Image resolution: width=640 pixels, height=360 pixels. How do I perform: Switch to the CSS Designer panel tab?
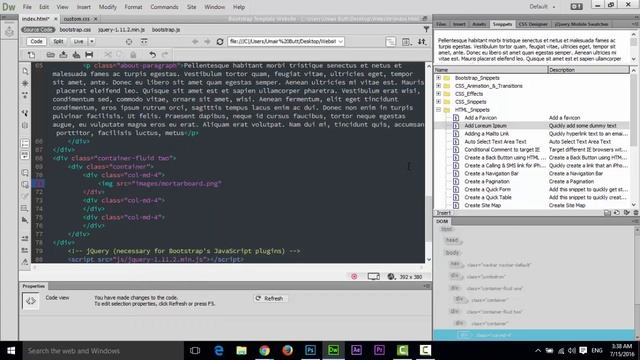pyautogui.click(x=533, y=24)
